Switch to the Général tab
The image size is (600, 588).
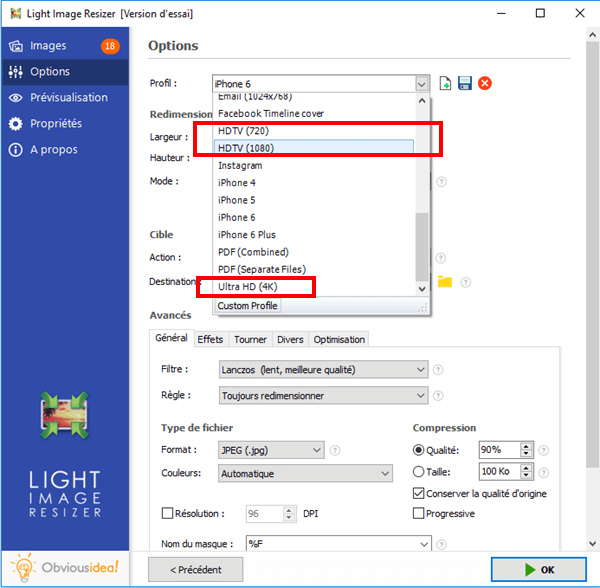[x=171, y=338]
